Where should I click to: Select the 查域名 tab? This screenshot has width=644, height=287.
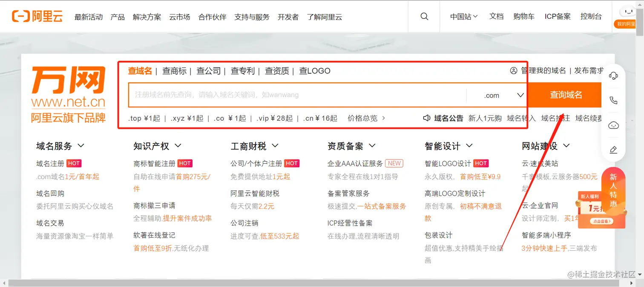coord(140,71)
